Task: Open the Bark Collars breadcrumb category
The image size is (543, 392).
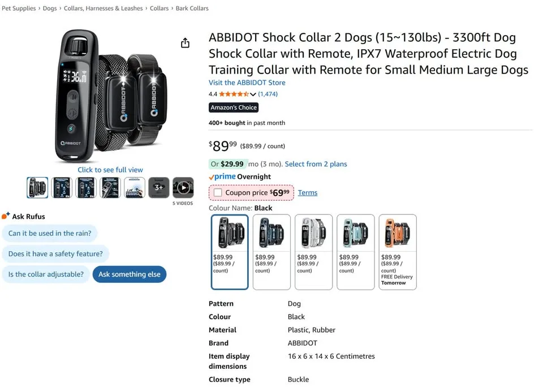Action: click(x=192, y=8)
